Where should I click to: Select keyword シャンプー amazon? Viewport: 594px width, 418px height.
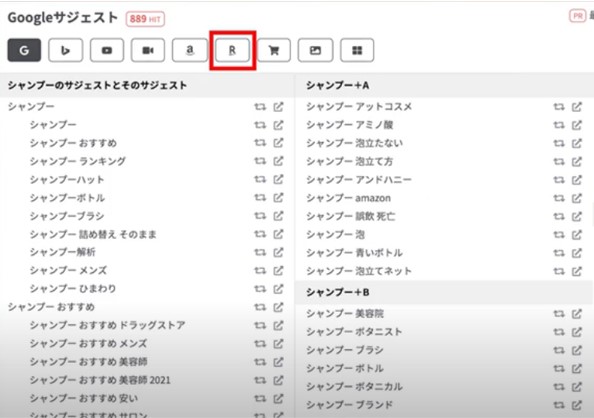pos(349,198)
